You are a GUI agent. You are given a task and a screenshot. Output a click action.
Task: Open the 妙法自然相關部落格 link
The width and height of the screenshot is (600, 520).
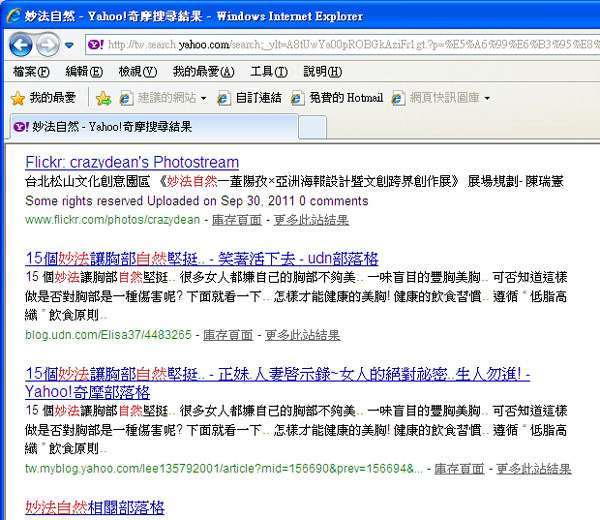(x=95, y=508)
